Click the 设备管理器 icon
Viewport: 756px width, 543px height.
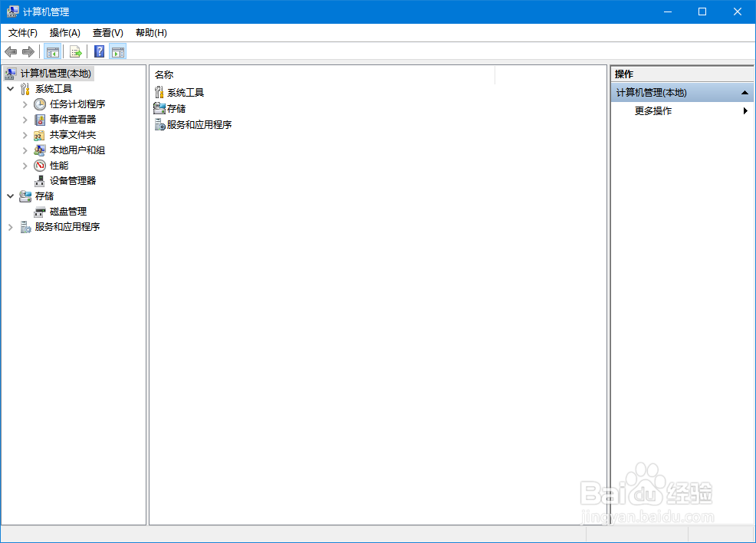click(40, 181)
